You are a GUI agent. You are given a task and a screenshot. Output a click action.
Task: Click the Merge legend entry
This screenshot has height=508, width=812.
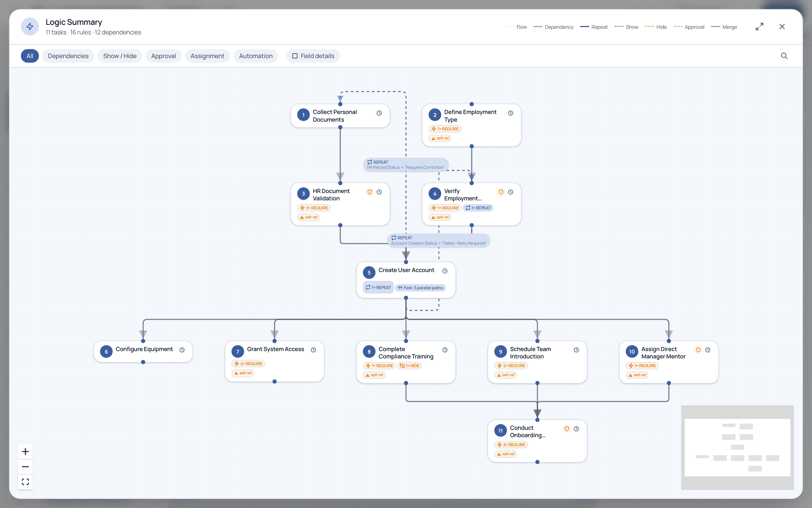click(x=724, y=27)
